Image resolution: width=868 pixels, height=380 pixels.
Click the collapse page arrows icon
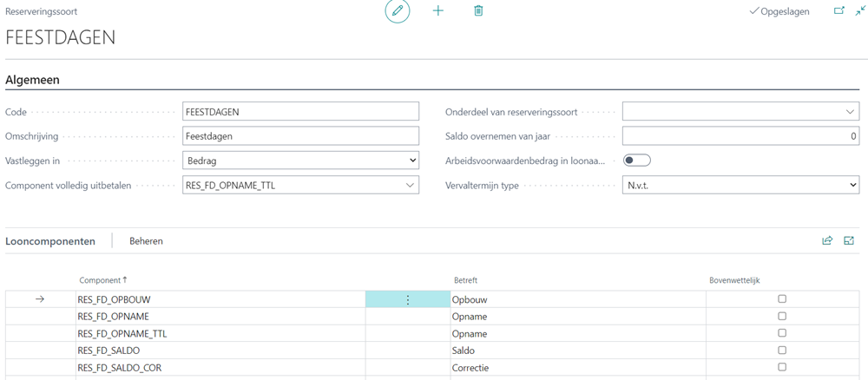coord(860,11)
